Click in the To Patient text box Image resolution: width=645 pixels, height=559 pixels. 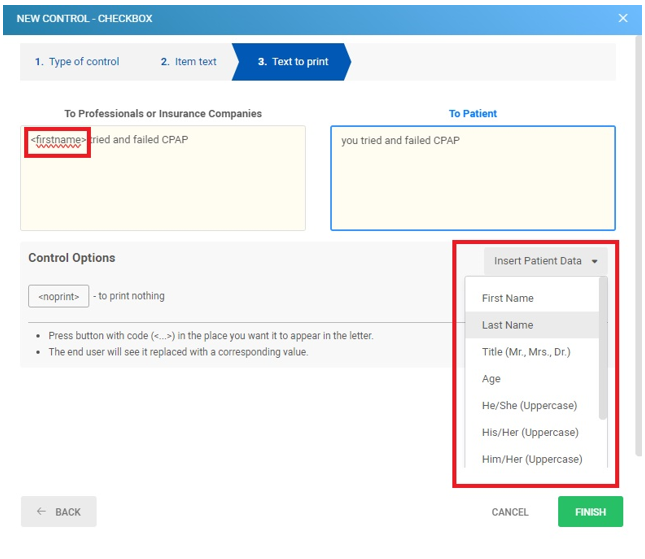tap(473, 178)
